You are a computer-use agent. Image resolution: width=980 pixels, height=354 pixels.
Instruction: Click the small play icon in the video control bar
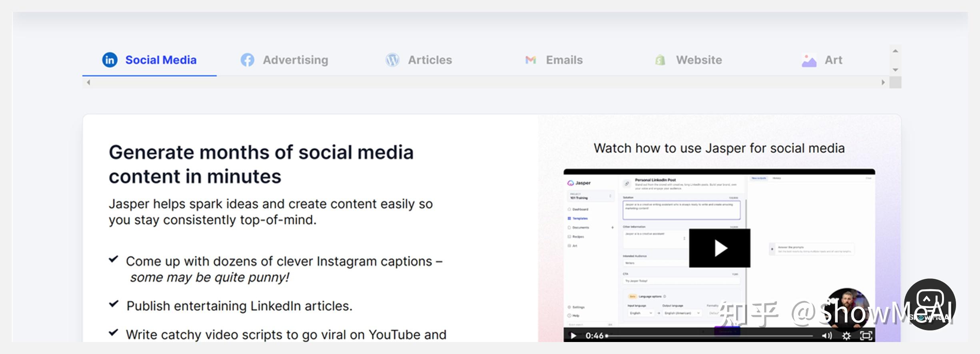click(x=573, y=336)
